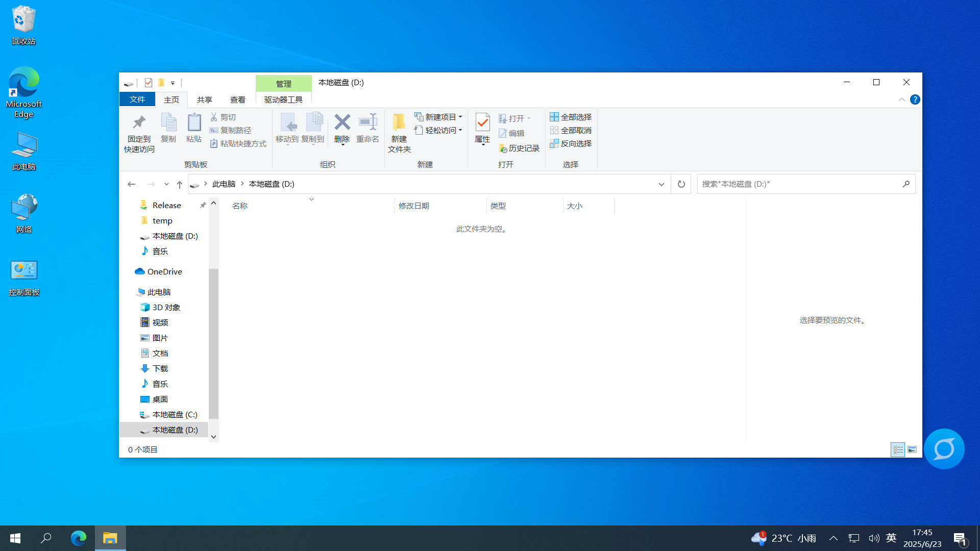Click Select none in ribbon
Viewport: 980px width, 551px height.
click(x=571, y=131)
